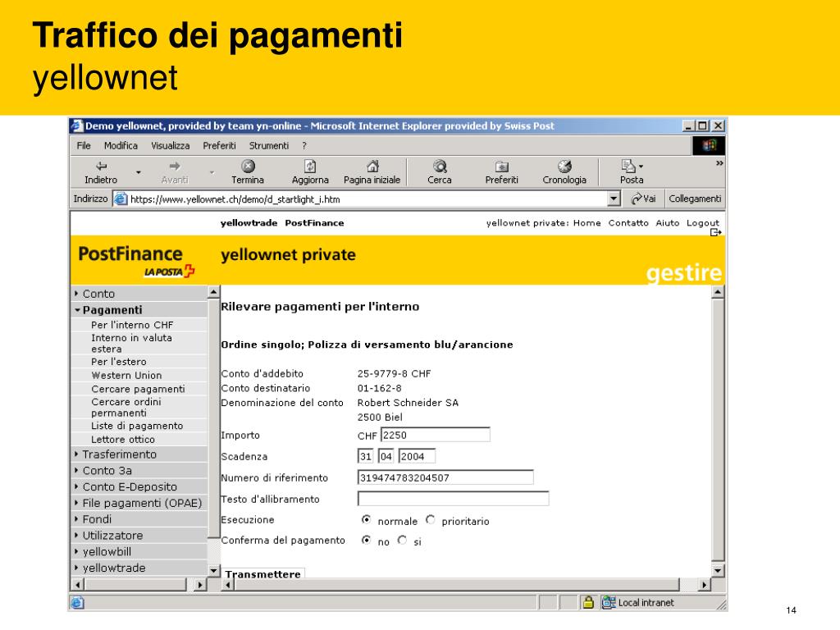840x630 pixels.
Task: Open the PostFinance top link
Action: pyautogui.click(x=314, y=223)
